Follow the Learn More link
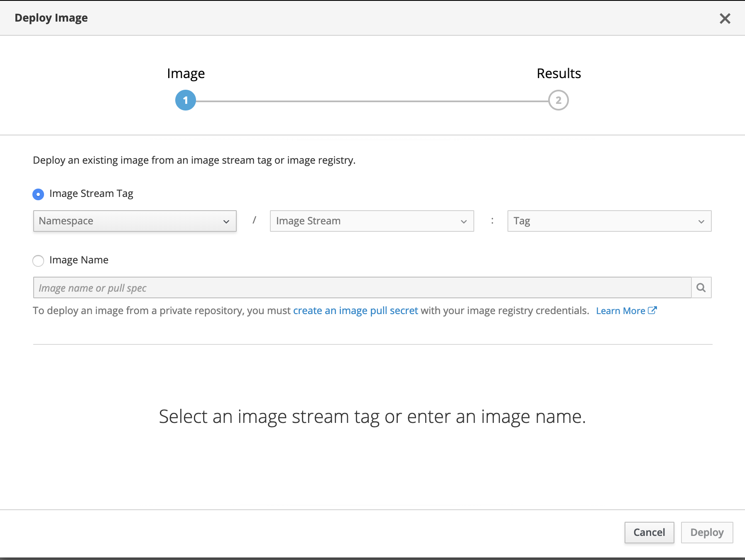The height and width of the screenshot is (560, 745). [620, 311]
